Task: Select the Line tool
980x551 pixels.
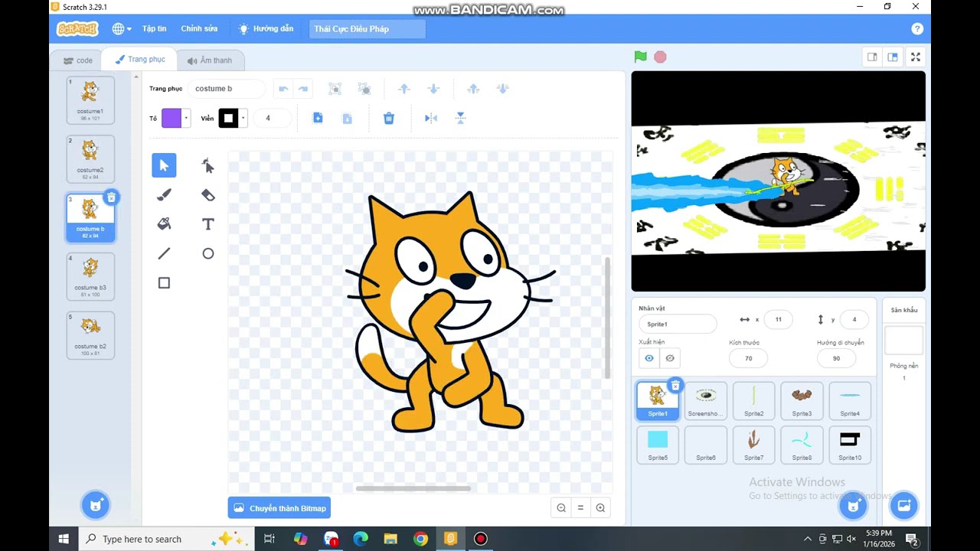Action: [164, 253]
